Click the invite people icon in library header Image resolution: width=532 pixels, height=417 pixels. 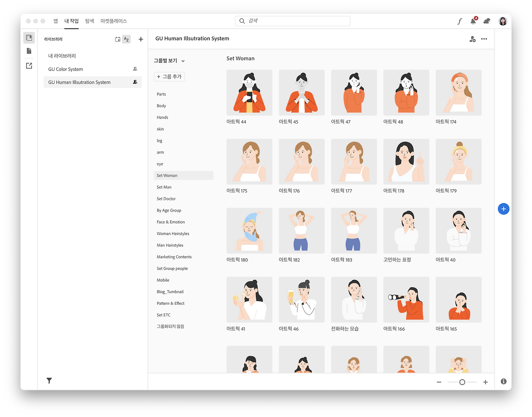coord(473,39)
